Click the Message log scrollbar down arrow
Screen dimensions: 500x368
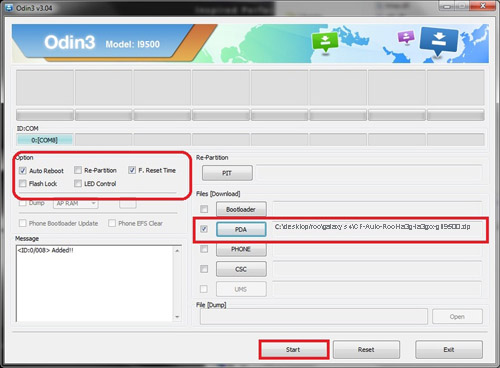[177, 317]
